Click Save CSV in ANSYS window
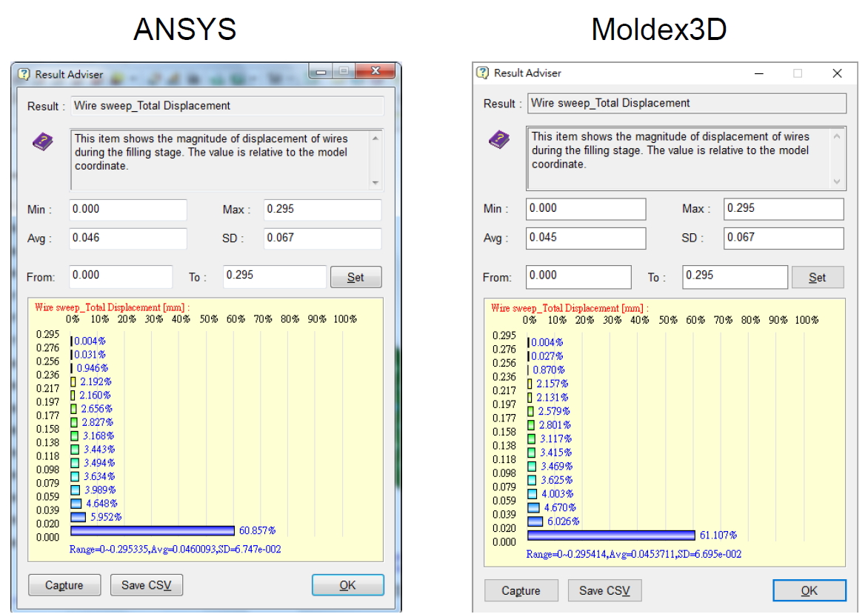The width and height of the screenshot is (868, 614). [x=147, y=585]
